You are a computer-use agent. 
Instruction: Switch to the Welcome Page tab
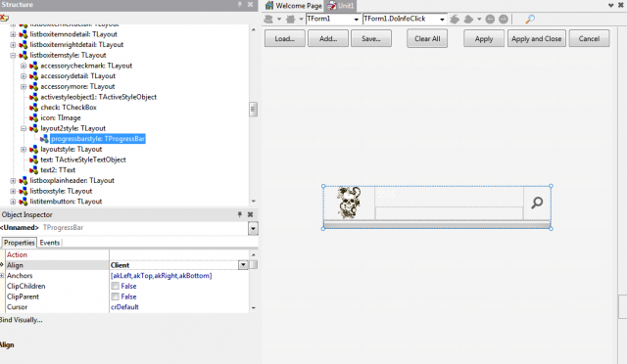[294, 6]
